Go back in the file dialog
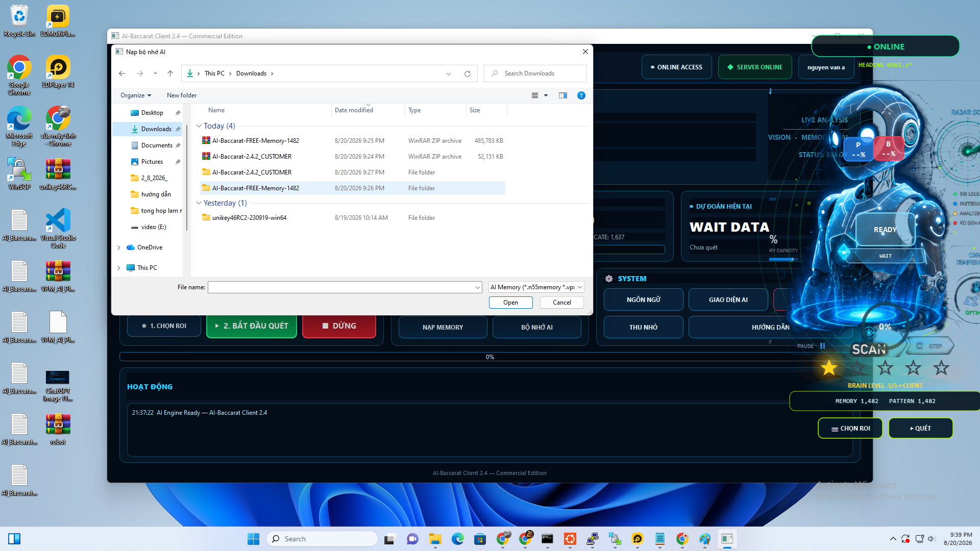980x551 pixels. [122, 73]
